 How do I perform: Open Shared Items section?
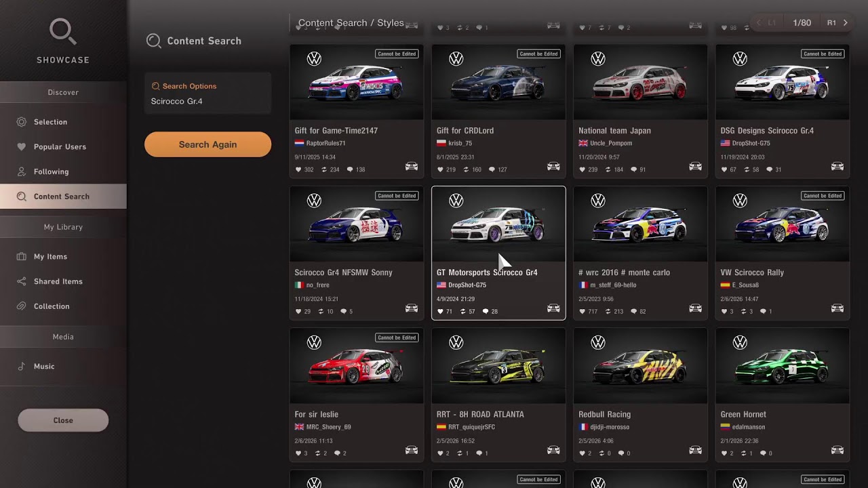[x=63, y=281]
